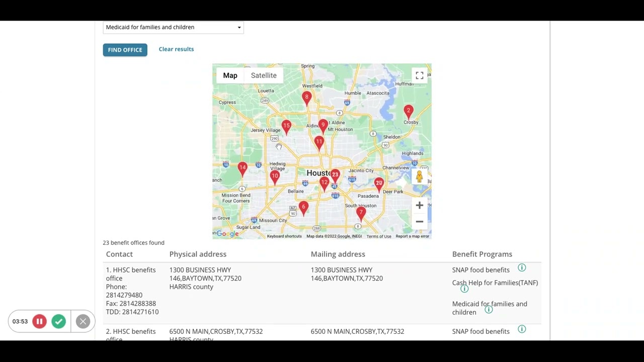This screenshot has width=644, height=362.
Task: Select map marker 2 near Crosby
Action: [x=409, y=111]
